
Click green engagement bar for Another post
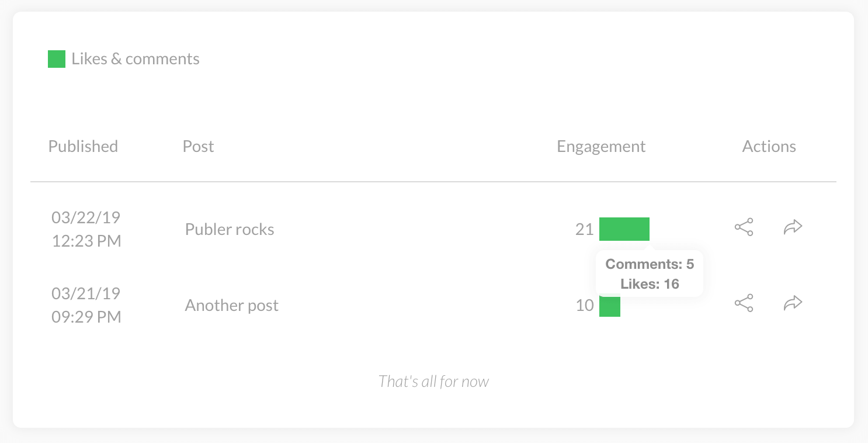610,309
